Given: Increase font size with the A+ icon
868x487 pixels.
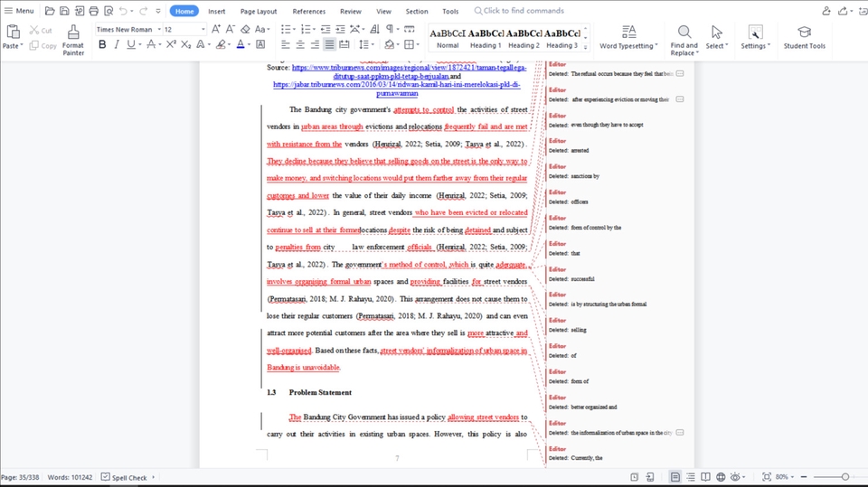Looking at the screenshot, I should 216,29.
